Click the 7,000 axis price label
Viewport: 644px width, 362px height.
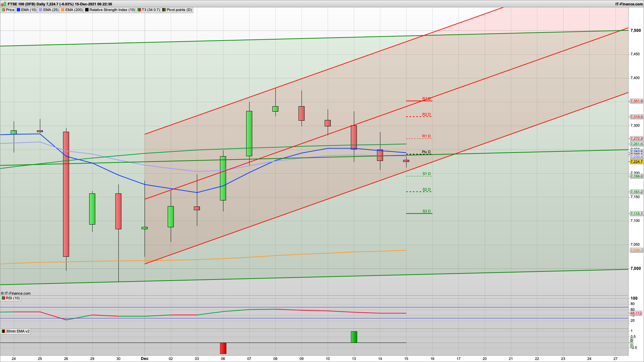tap(635, 268)
